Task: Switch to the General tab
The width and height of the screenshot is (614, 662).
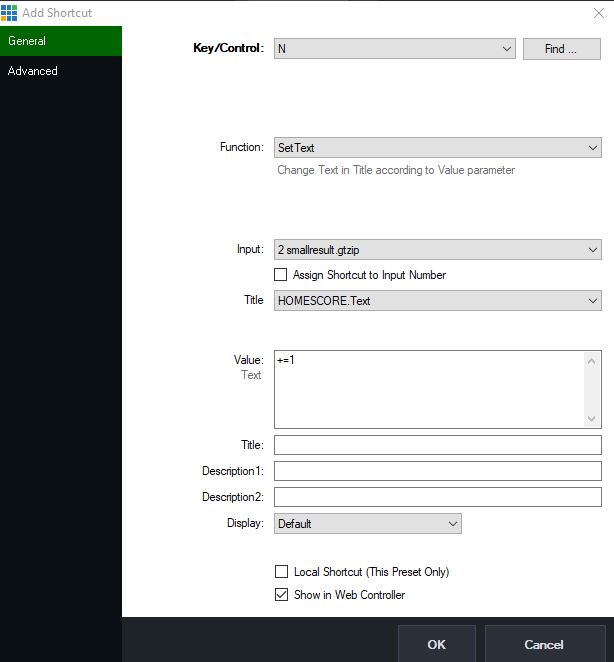Action: point(60,41)
